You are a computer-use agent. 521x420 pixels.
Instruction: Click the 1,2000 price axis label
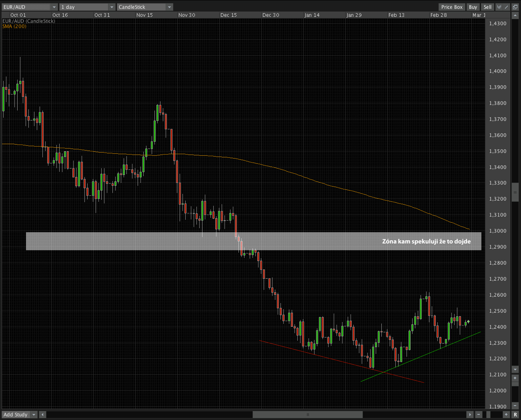[x=498, y=391]
